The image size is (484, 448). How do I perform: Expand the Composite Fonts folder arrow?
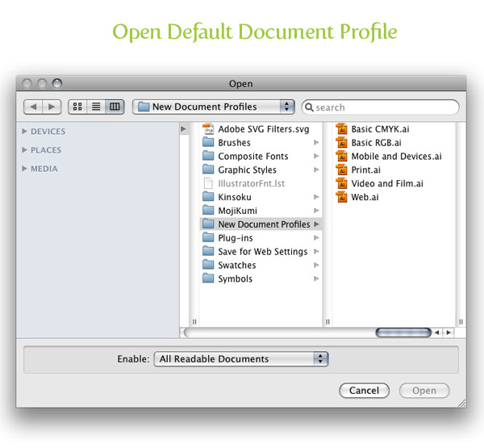[316, 156]
